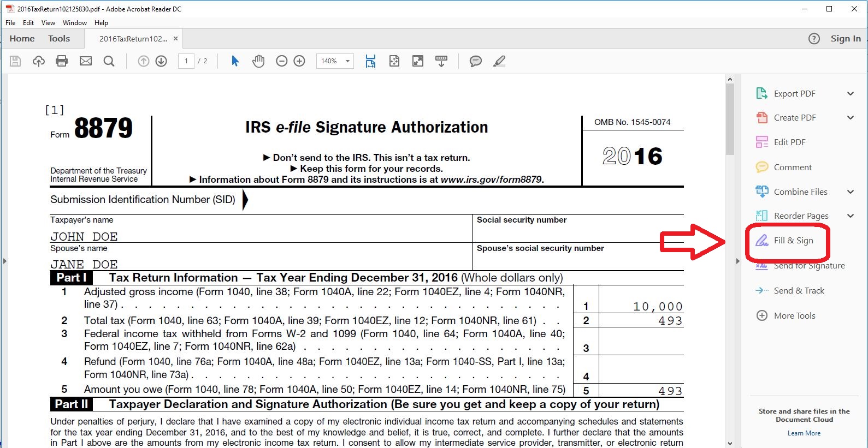Click the email envelope icon
868x448 pixels.
[x=86, y=61]
